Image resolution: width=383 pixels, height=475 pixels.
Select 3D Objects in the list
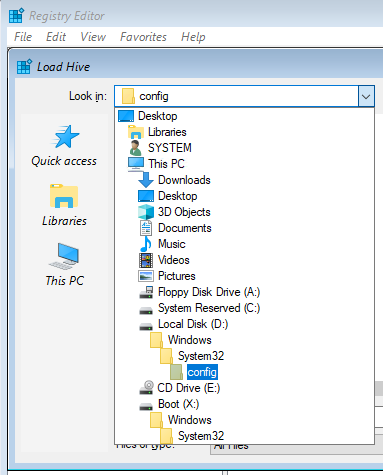point(244,212)
